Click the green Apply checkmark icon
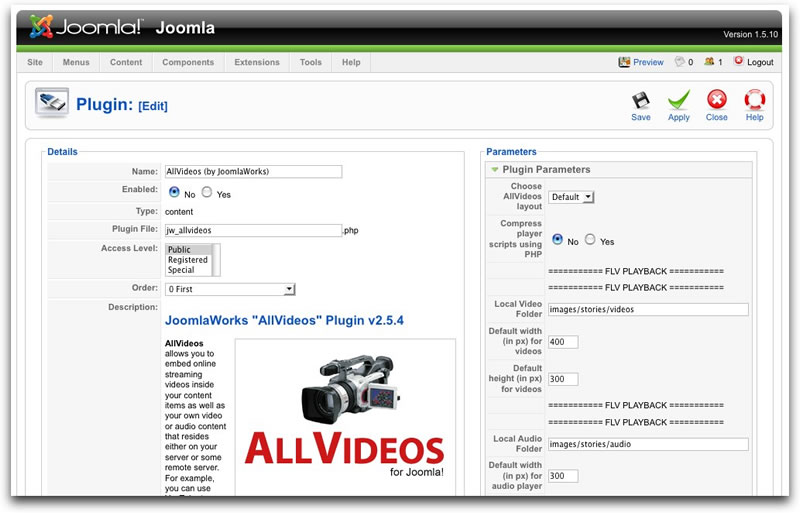The height and width of the screenshot is (513, 800). [679, 100]
